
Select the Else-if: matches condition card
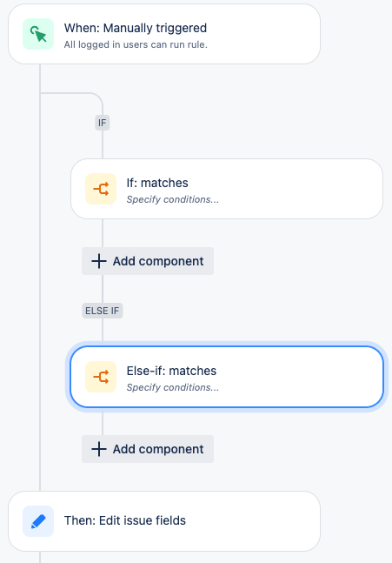pos(227,377)
